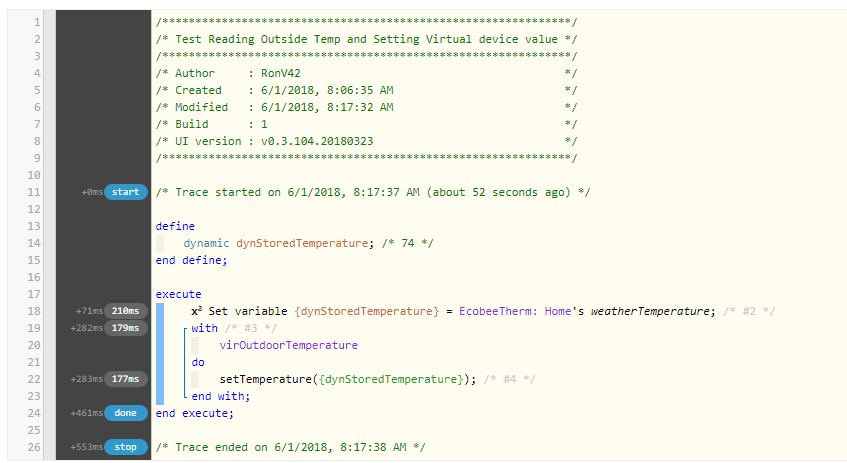Viewport: 847px width, 463px height.
Task: Click the '179ms' trace timing badge
Action: tap(126, 328)
